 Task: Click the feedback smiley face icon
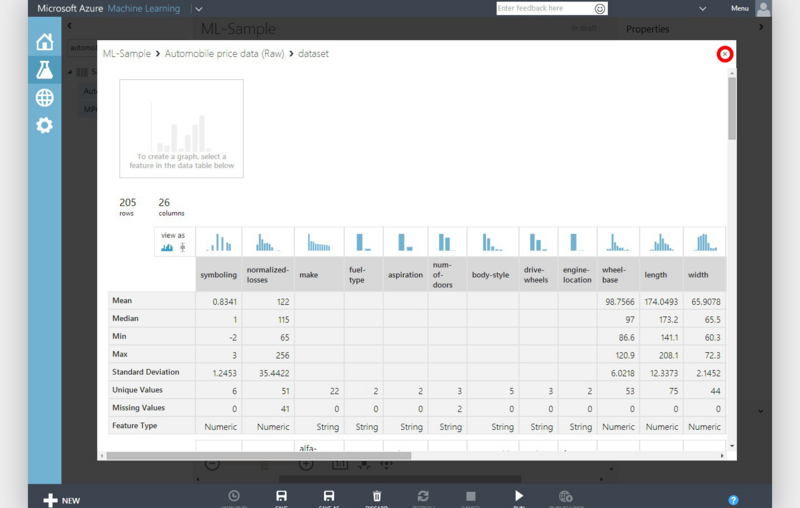[600, 9]
